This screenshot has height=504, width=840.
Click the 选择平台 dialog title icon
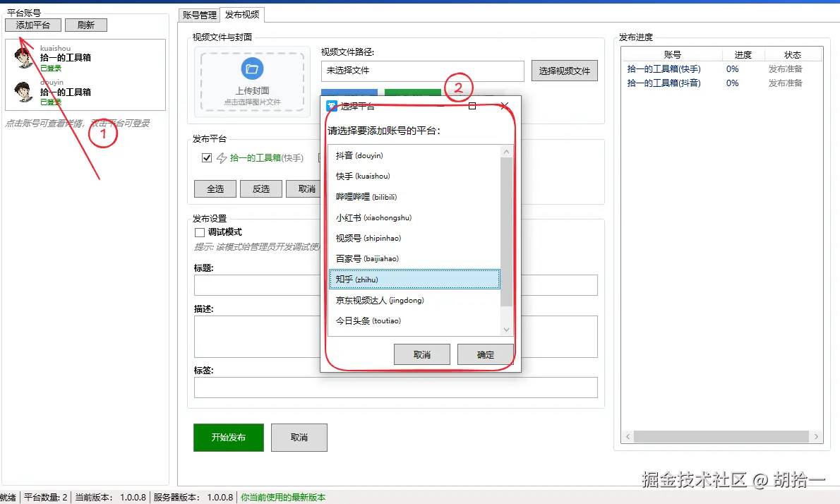click(x=332, y=106)
